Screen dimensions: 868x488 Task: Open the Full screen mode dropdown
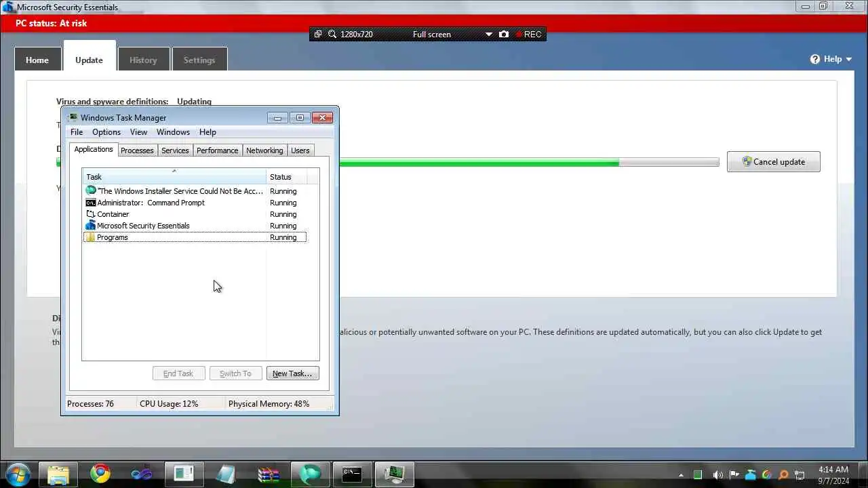(489, 34)
